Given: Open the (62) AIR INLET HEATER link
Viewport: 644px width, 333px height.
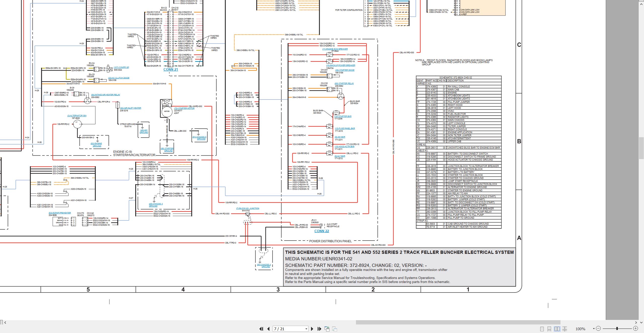Looking at the screenshot, I should (x=131, y=108).
